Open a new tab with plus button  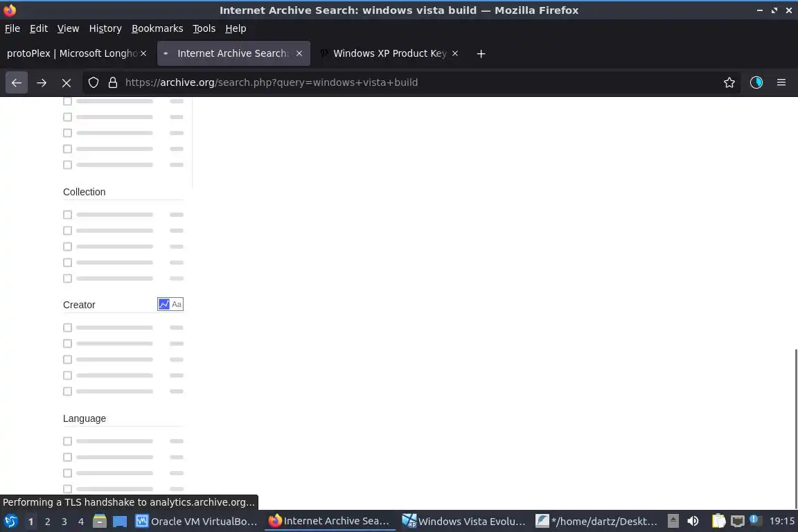coord(481,53)
